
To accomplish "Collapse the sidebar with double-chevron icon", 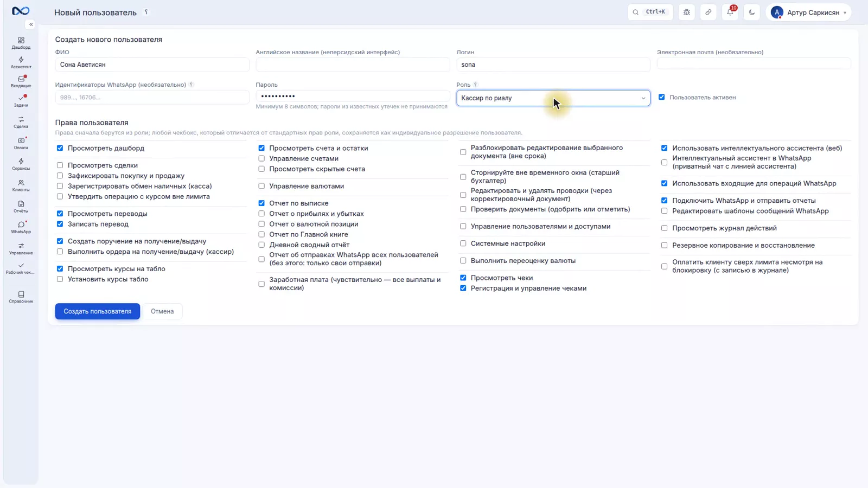I will point(30,24).
